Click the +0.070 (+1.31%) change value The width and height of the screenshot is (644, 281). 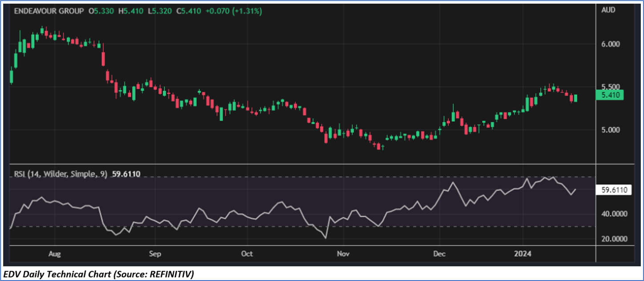233,12
